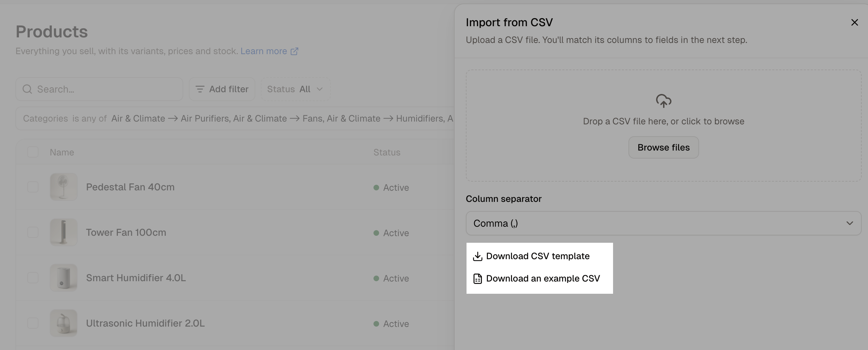The width and height of the screenshot is (868, 350).
Task: Click the Browse files button
Action: point(663,147)
